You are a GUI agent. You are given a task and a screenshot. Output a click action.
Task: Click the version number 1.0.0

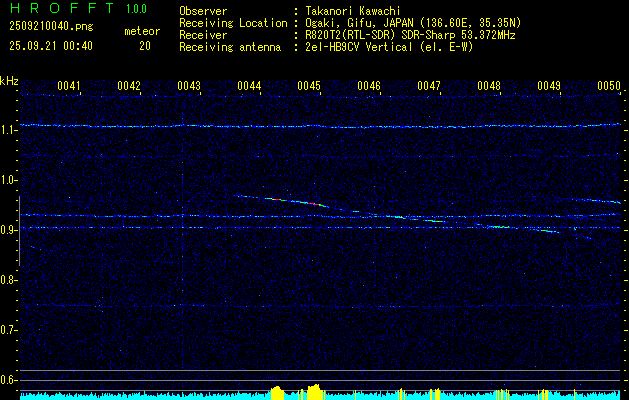tap(136, 9)
